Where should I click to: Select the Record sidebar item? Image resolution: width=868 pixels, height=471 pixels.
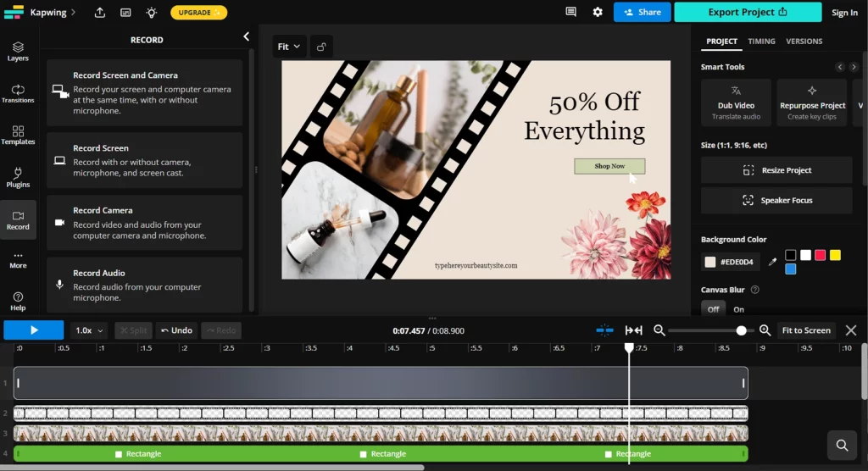pyautogui.click(x=18, y=220)
